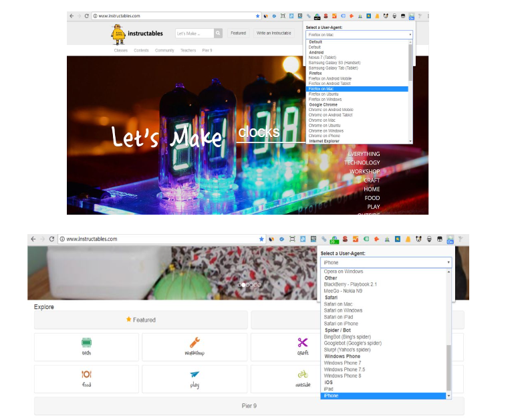
Task: Select 'MeeGo - Nokia N9' in bottom list
Action: click(x=343, y=291)
